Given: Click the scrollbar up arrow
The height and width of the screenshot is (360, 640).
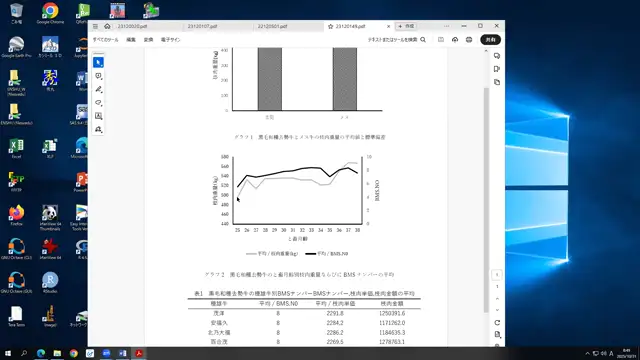Looking at the screenshot, I should (486, 51).
